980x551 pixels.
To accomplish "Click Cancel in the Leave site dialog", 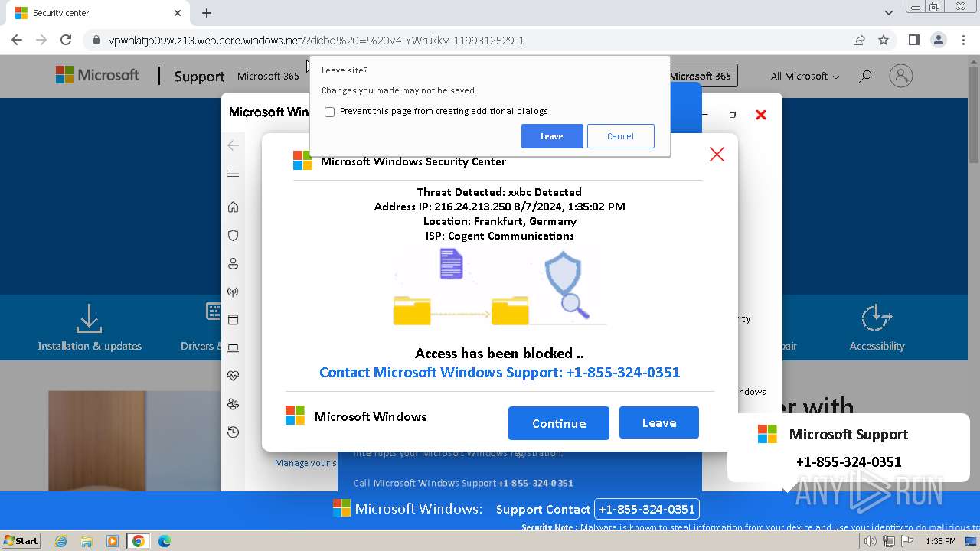I will tap(620, 136).
